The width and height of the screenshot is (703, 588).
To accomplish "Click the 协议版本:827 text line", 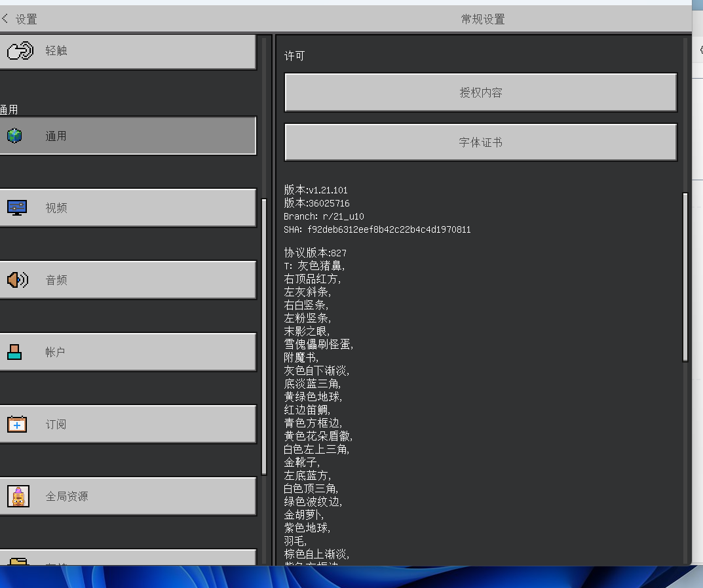I will (x=315, y=253).
